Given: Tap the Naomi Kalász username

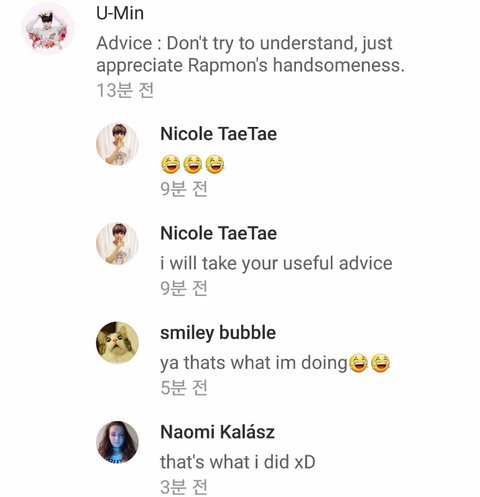Looking at the screenshot, I should point(217,432).
